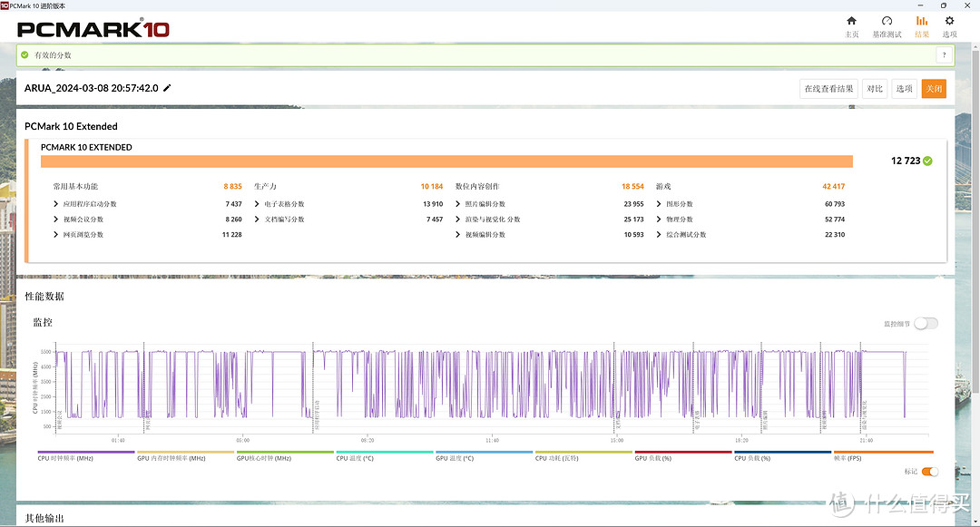Click the overall score 12 723

[x=906, y=161]
